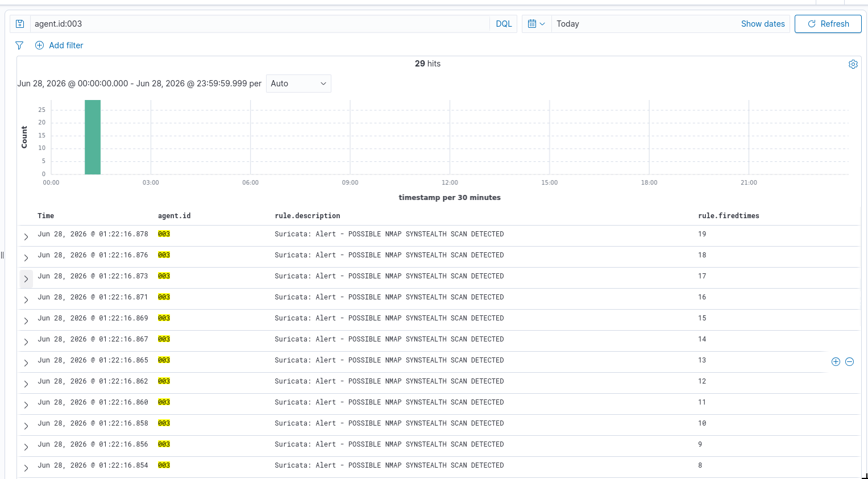The image size is (868, 479).
Task: Expand row with timestamp 01:22:16.865
Action: coord(26,363)
